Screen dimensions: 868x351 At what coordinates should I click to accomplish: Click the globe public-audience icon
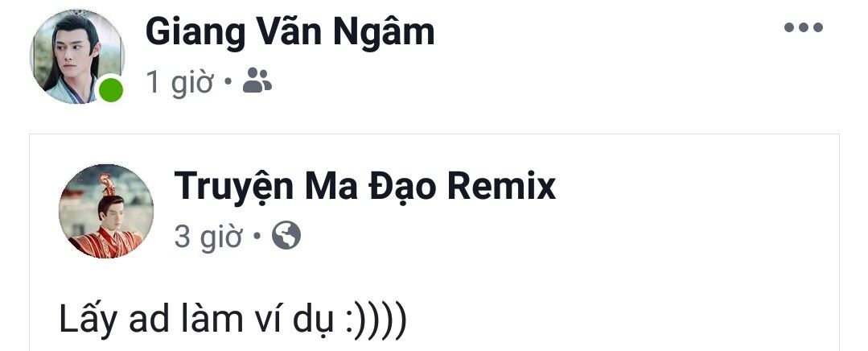click(286, 236)
